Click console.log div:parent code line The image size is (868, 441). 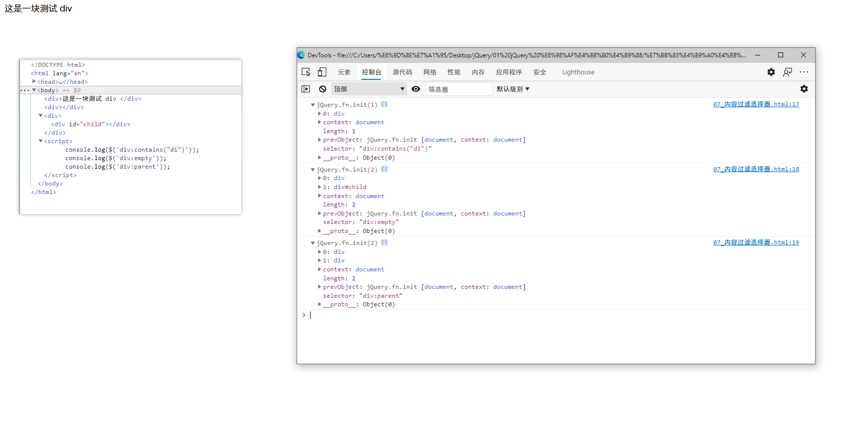pos(117,167)
